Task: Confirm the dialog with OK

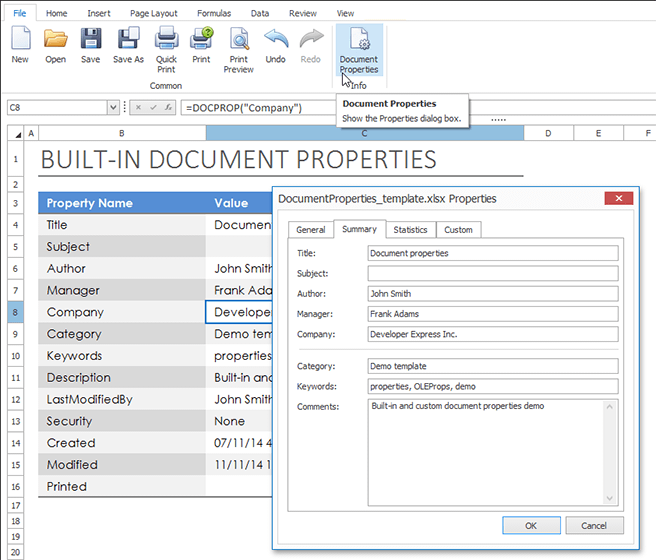Action: point(530,525)
